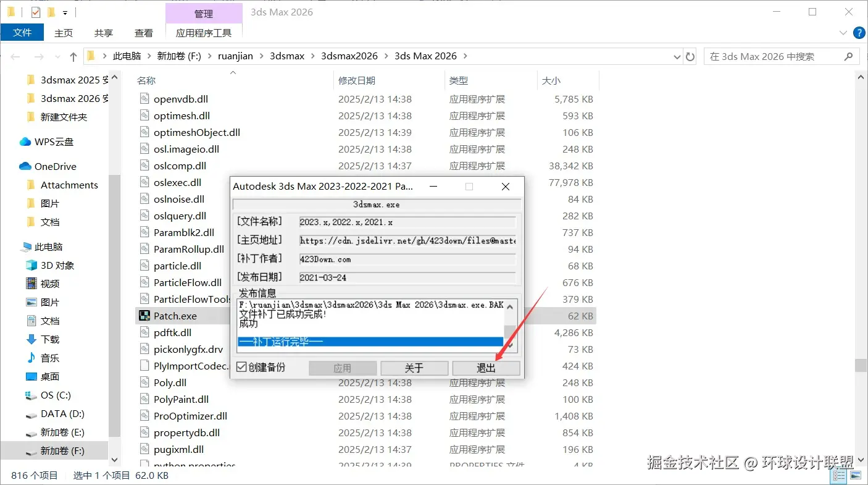The height and width of the screenshot is (485, 868).
Task: Sort files by the 类型 column header
Action: (459, 80)
